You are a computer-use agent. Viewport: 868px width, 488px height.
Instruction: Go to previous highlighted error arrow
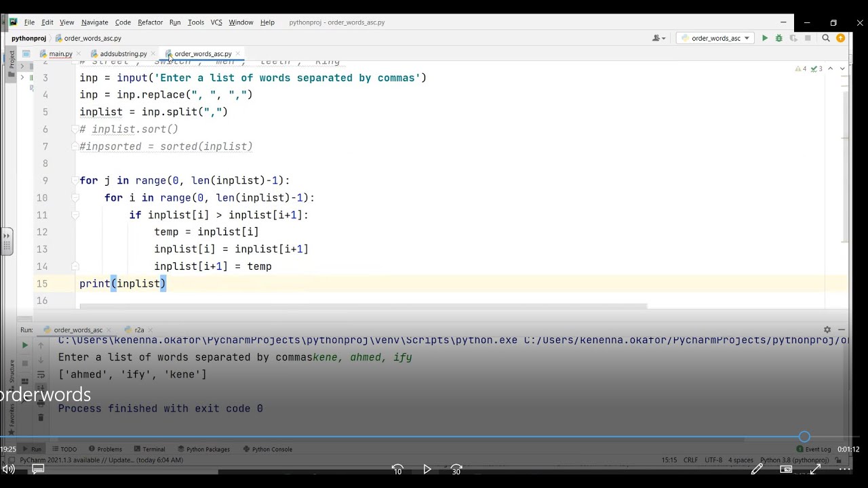click(831, 68)
